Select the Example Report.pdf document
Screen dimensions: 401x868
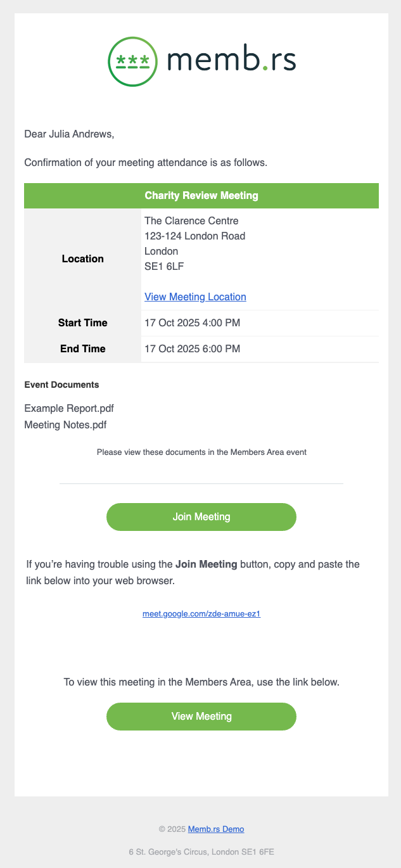pos(69,408)
